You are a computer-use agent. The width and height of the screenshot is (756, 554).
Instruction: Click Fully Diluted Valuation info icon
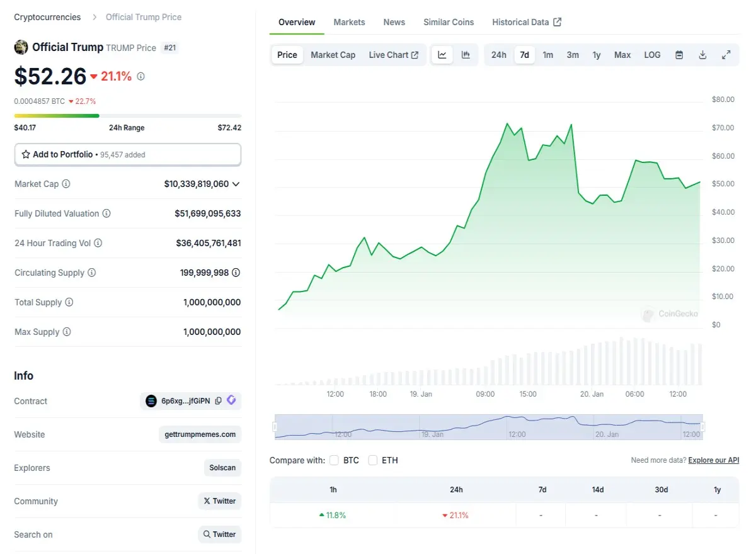click(x=106, y=213)
